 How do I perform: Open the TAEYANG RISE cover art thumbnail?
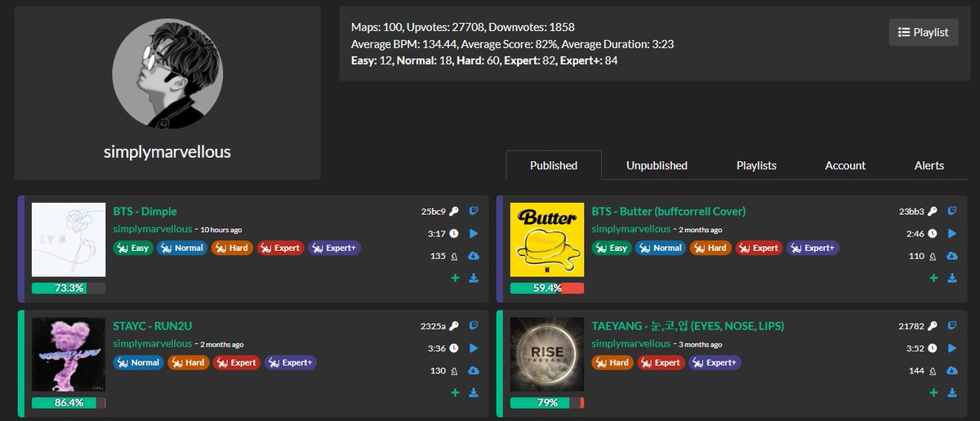(547, 354)
